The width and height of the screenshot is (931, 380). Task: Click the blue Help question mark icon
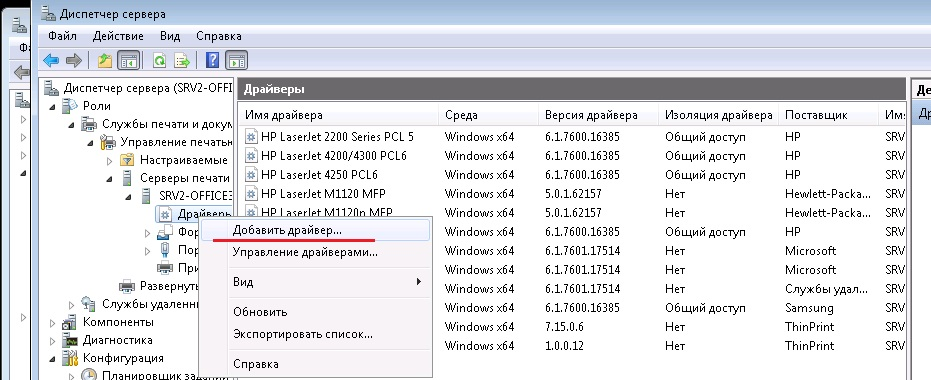click(x=213, y=60)
